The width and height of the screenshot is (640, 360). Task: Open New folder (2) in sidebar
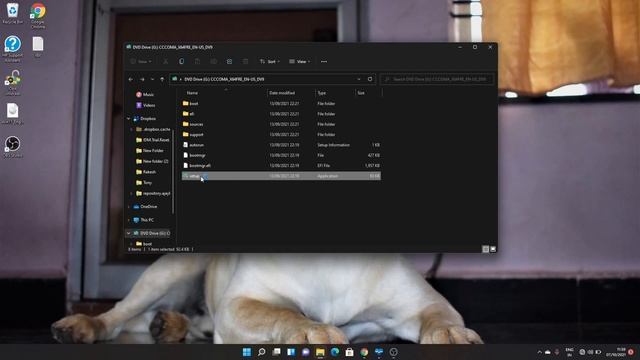(153, 161)
